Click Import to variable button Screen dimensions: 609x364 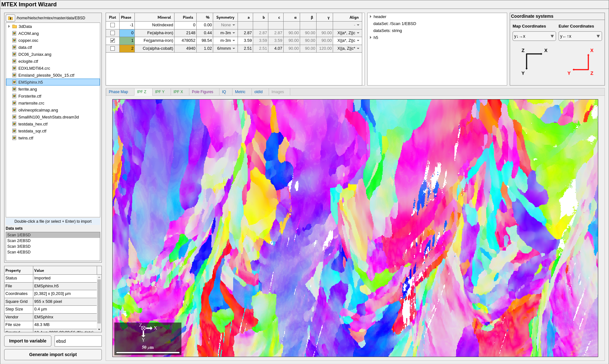coord(28,341)
